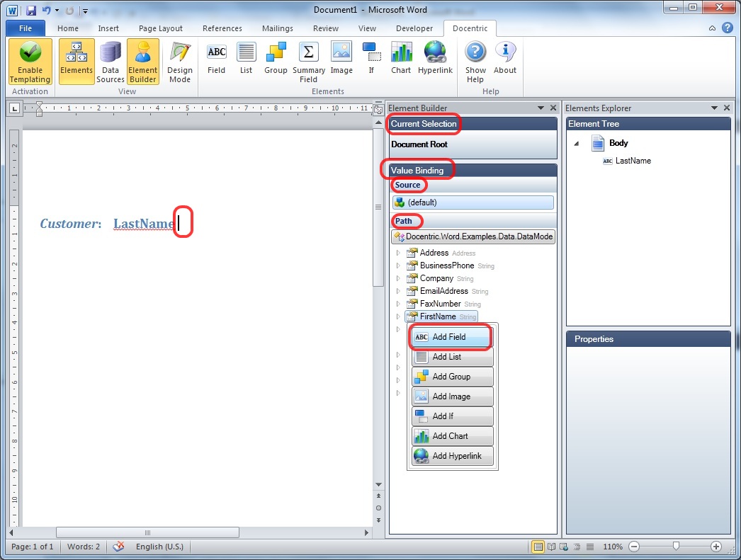The image size is (741, 560).
Task: Expand the EmailAddress node
Action: (x=398, y=292)
